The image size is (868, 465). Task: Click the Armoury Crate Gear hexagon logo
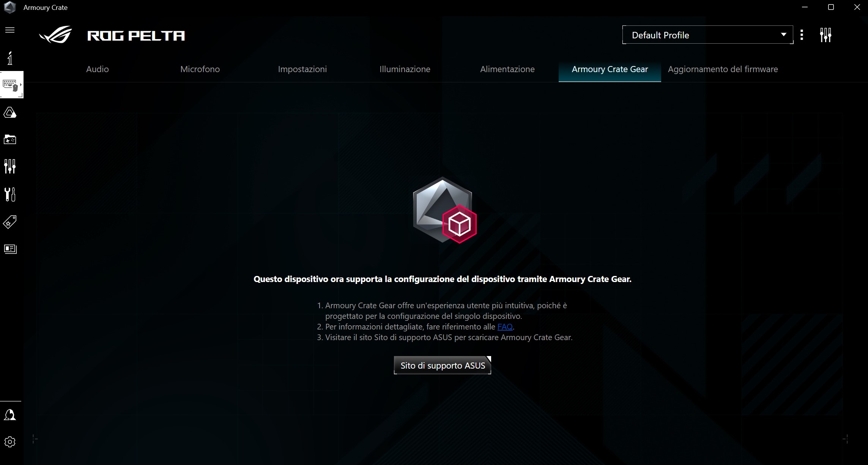(x=444, y=210)
